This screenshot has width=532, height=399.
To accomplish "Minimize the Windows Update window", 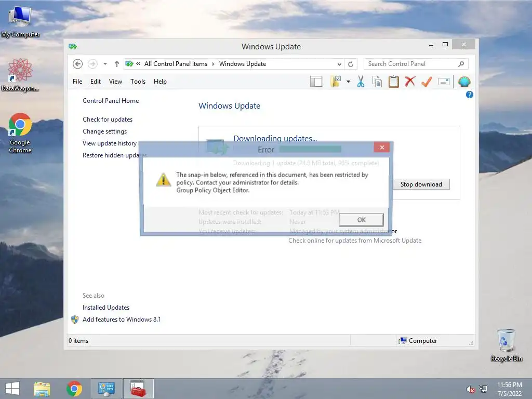I will coord(431,45).
